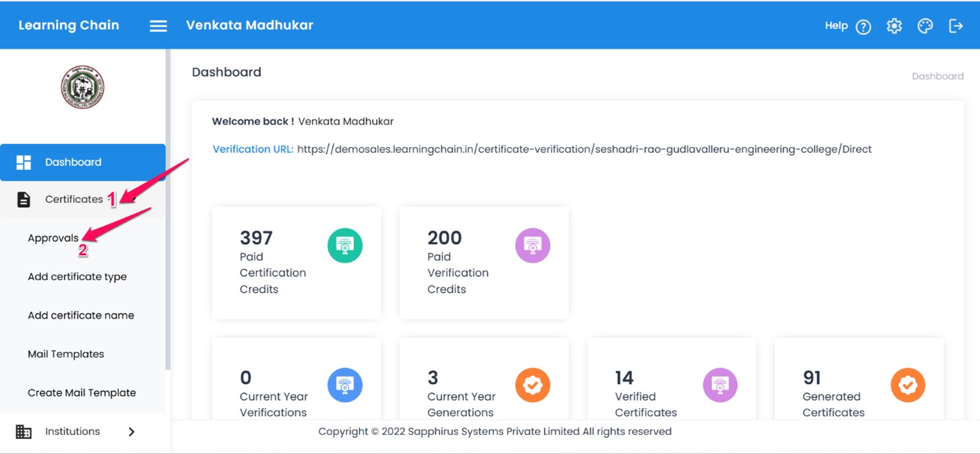Open Approvals under Certificates
The height and width of the screenshot is (454, 980).
53,239
